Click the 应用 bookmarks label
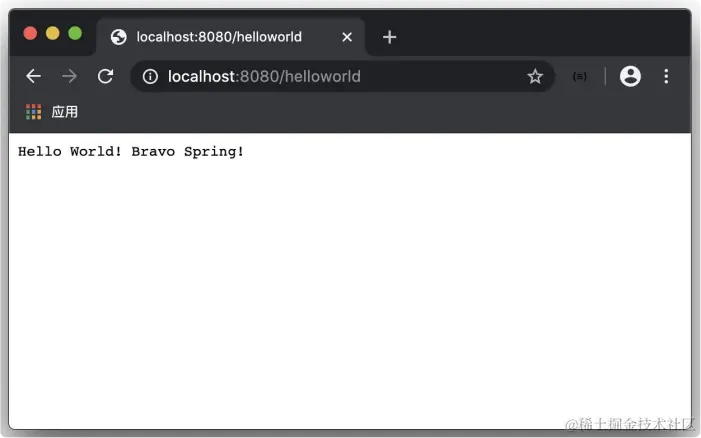 tap(64, 112)
